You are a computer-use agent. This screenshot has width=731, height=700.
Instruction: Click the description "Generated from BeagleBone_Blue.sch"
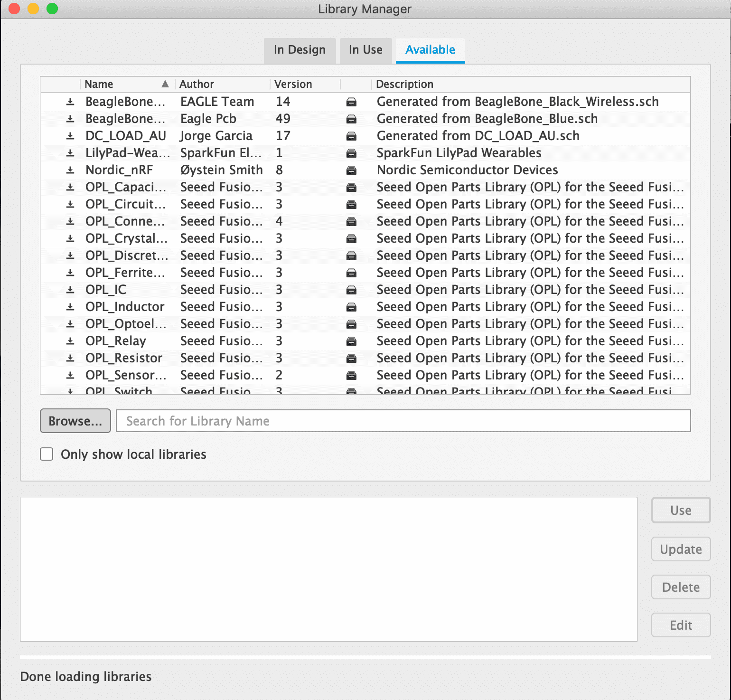487,119
